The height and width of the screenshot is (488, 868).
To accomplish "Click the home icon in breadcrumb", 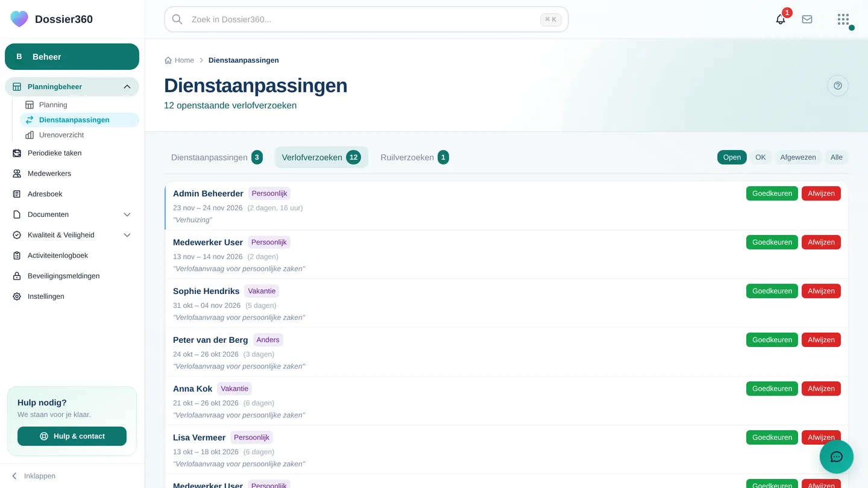I will 168,60.
